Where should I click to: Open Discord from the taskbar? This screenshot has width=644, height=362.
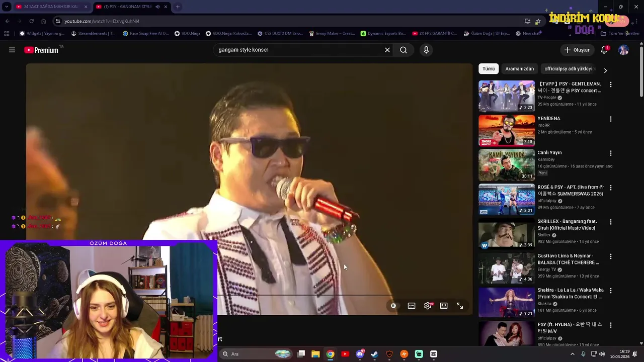[360, 354]
